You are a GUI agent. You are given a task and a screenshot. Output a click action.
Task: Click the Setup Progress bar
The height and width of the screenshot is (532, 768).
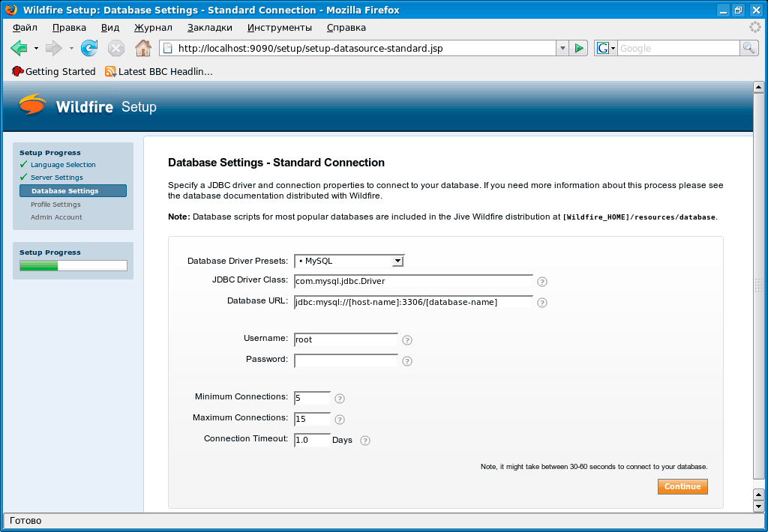(73, 266)
